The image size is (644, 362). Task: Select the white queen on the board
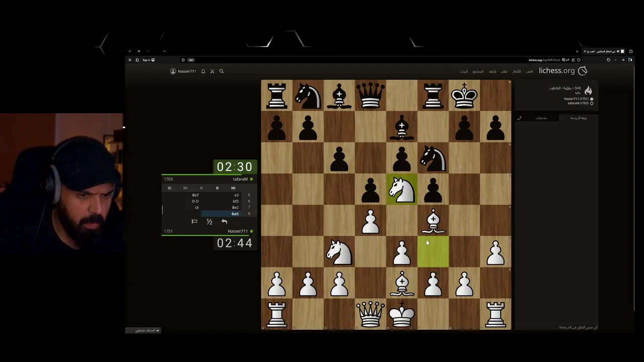coord(370,314)
